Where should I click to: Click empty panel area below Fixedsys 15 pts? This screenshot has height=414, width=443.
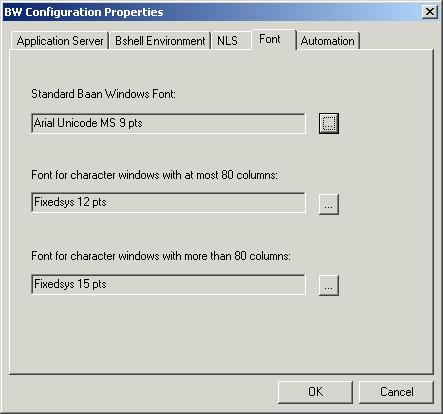tap(220, 333)
